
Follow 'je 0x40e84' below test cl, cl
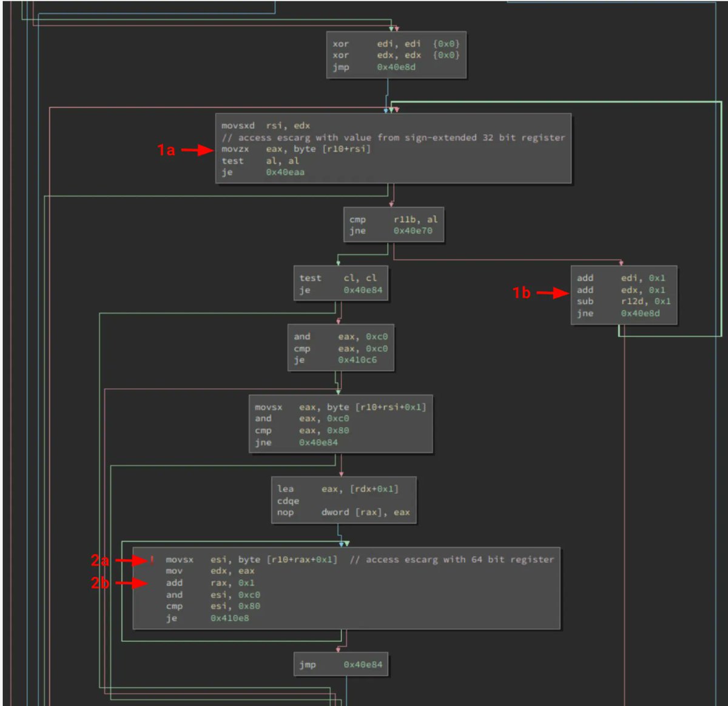click(x=341, y=290)
